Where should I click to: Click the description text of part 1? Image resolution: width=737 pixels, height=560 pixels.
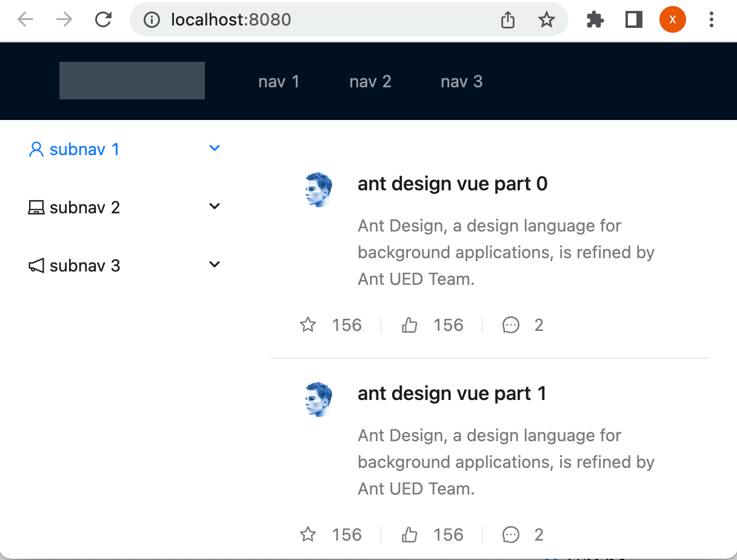506,462
